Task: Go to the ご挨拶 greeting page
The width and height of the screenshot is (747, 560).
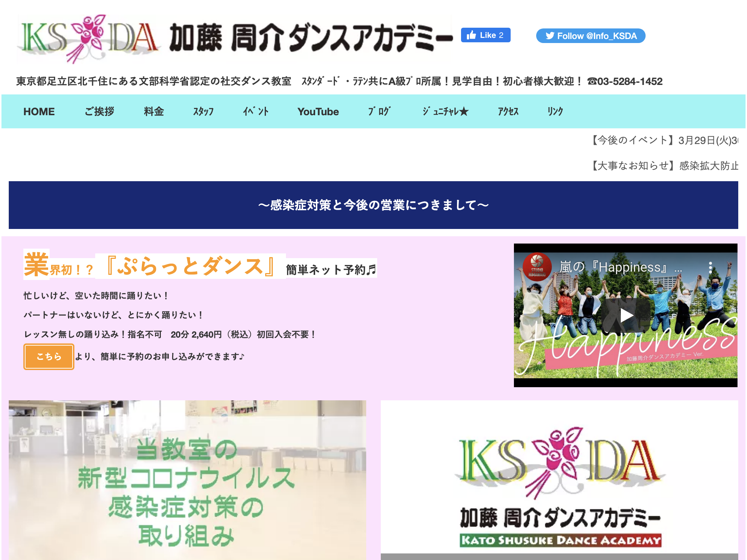Action: (99, 112)
